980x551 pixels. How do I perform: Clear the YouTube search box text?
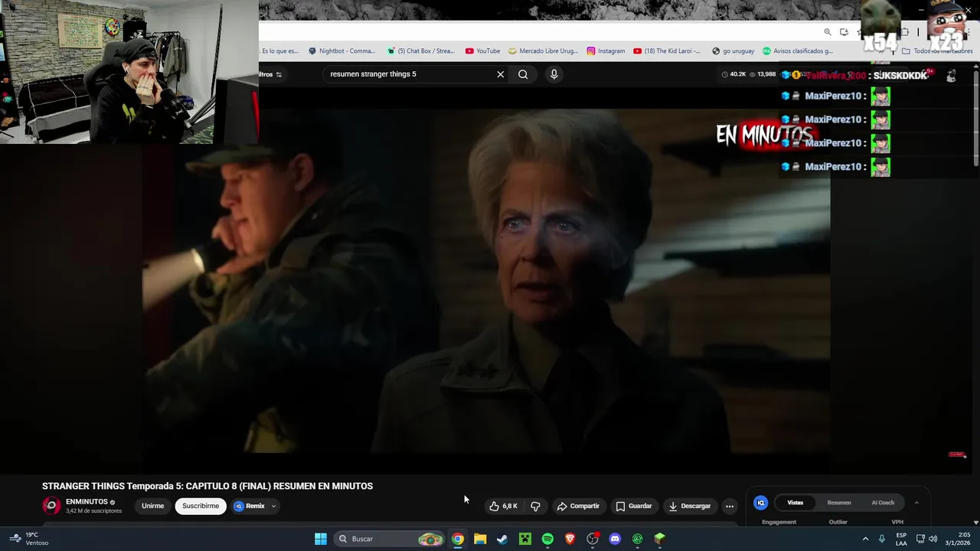click(x=500, y=74)
